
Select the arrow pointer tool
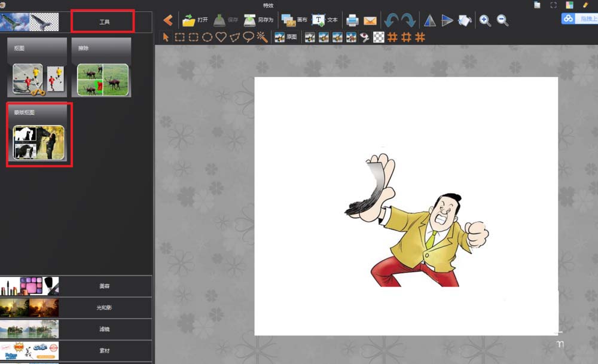(x=166, y=37)
